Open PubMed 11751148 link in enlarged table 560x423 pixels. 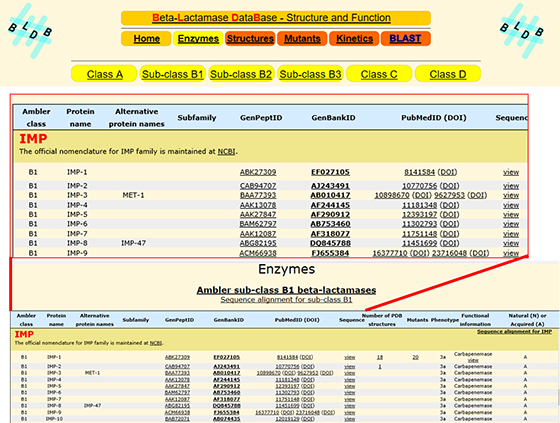tap(419, 234)
